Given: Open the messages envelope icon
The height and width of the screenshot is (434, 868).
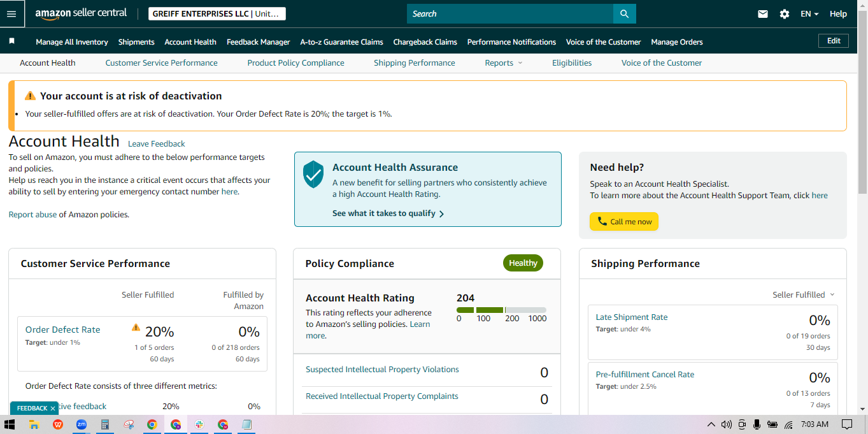Looking at the screenshot, I should 763,14.
